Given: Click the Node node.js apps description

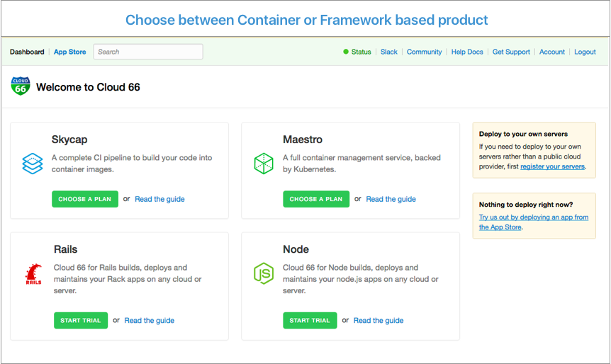Looking at the screenshot, I should (x=361, y=279).
